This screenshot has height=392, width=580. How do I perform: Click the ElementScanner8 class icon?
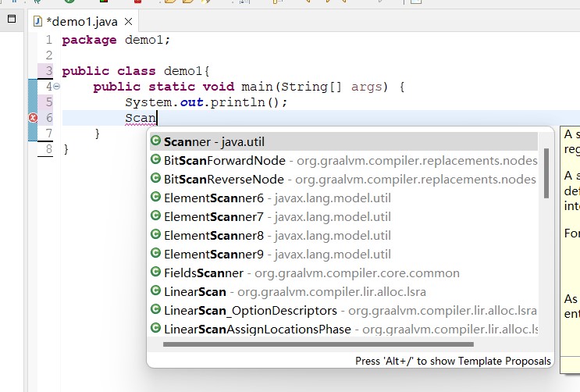tap(155, 234)
